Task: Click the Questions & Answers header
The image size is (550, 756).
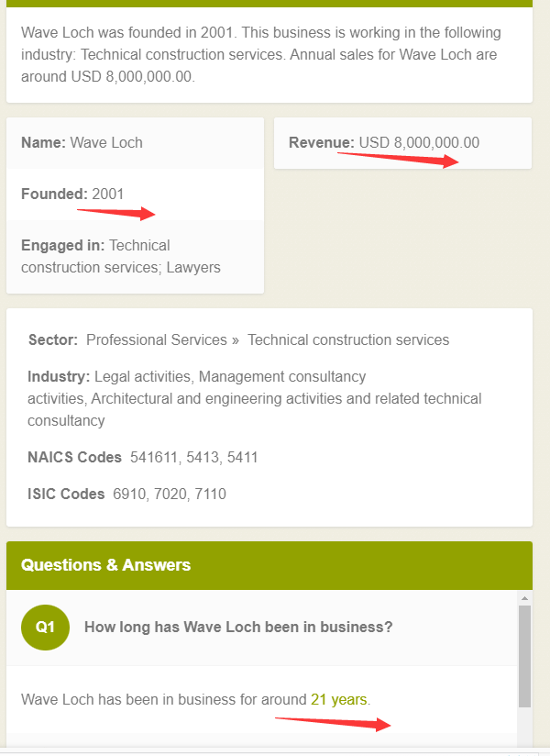Action: [105, 564]
